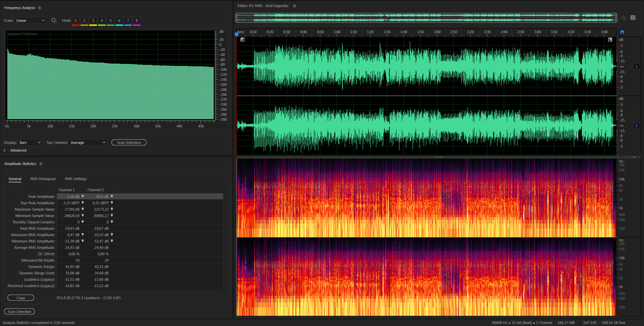Switch to the RMS Settings tab
Viewport: 644px width, 326px height.
click(75, 179)
